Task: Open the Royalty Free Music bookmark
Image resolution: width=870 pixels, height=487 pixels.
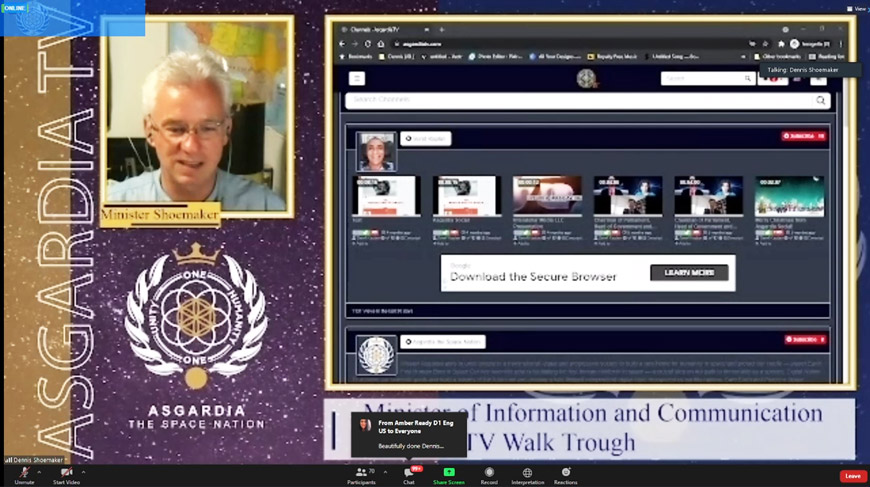Action: 612,57
